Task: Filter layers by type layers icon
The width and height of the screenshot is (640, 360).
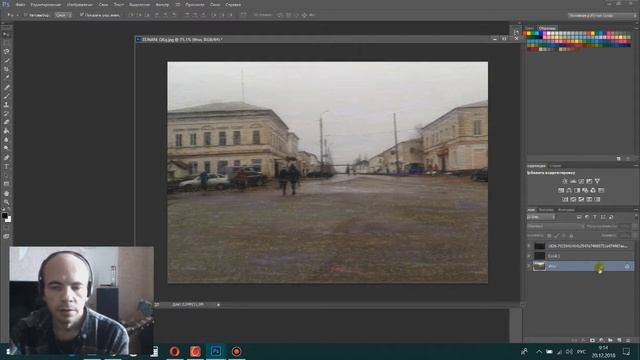Action: point(595,217)
